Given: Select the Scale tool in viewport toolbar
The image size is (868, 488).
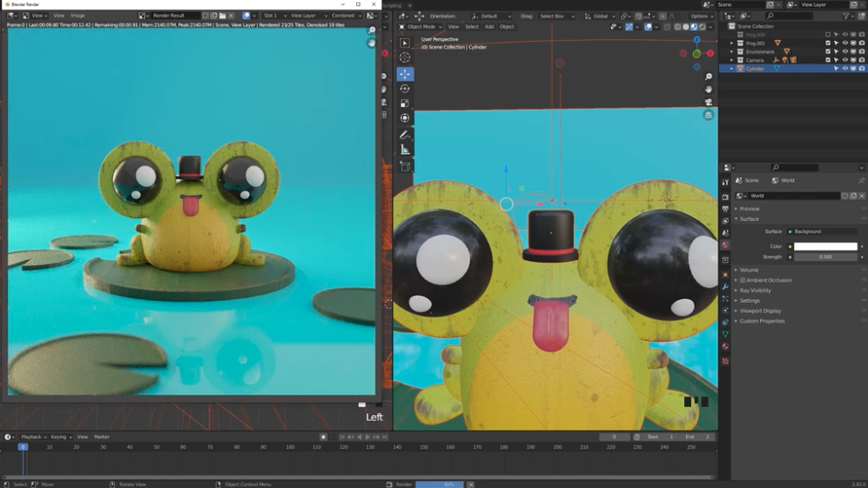Looking at the screenshot, I should pyautogui.click(x=405, y=104).
